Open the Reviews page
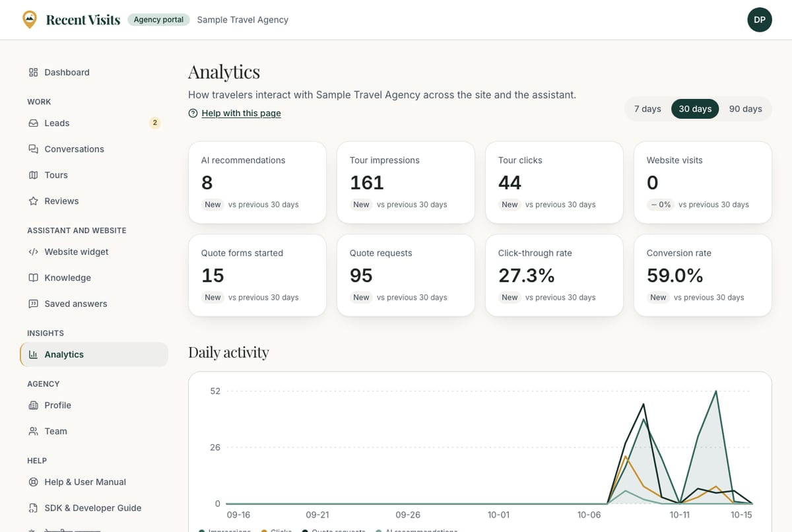792x532 pixels. pyautogui.click(x=94, y=201)
